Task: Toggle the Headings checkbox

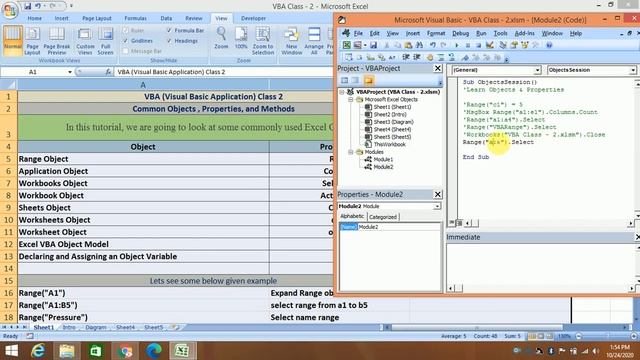Action: (x=169, y=41)
